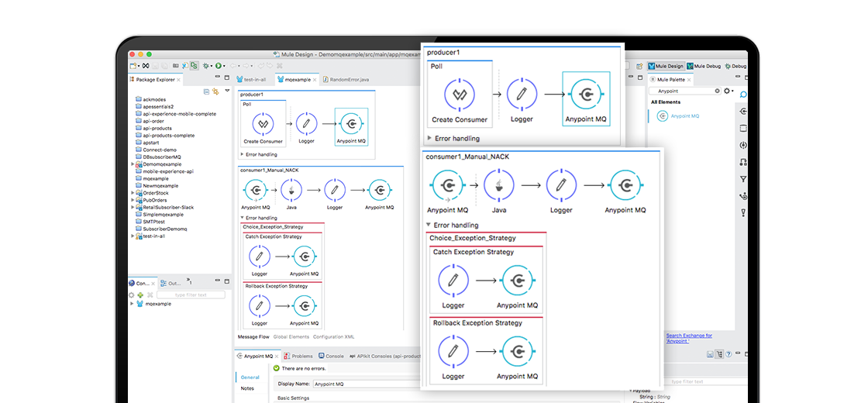Click the Anypoint search field in Mule Palette
This screenshot has width=868, height=403.
coord(684,91)
